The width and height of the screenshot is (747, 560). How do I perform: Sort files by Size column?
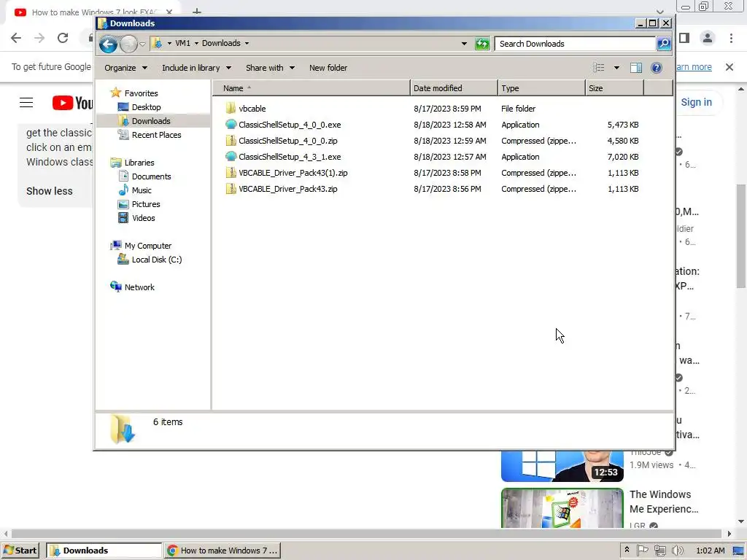[614, 88]
